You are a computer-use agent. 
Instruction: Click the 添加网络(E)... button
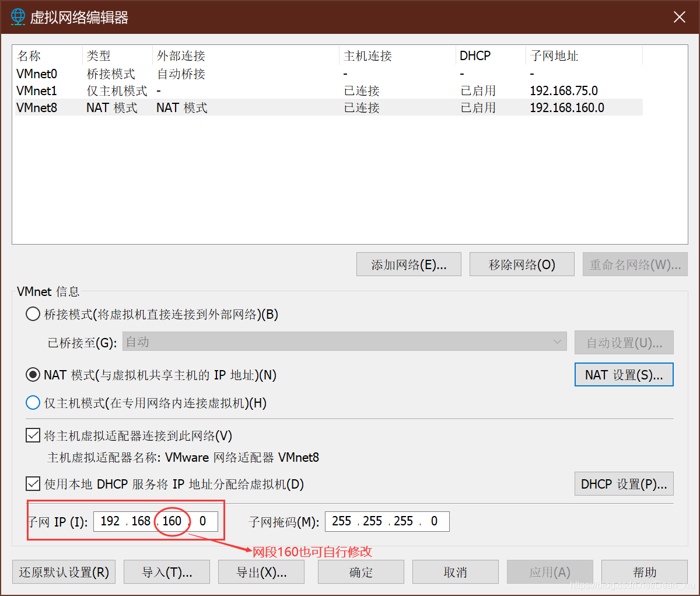coord(409,264)
